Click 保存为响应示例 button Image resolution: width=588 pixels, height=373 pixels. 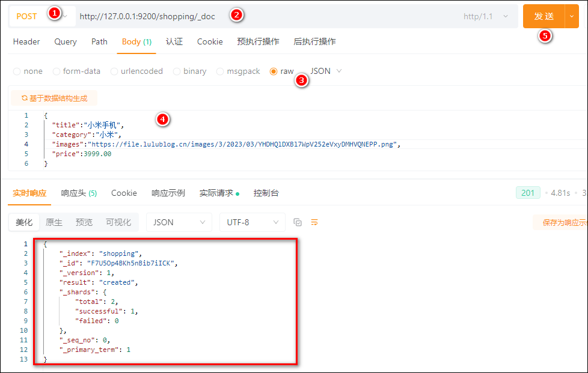(560, 222)
